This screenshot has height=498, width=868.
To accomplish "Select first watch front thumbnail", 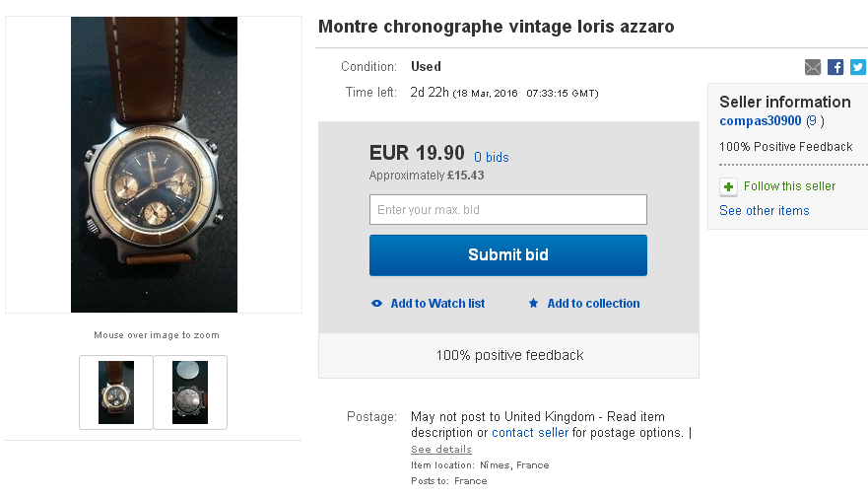I will (116, 391).
